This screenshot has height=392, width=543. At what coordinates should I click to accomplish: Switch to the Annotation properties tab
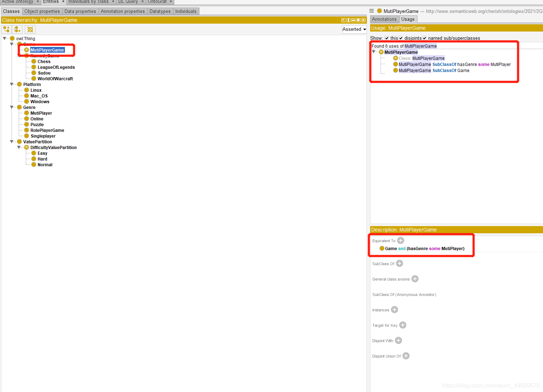[x=123, y=11]
